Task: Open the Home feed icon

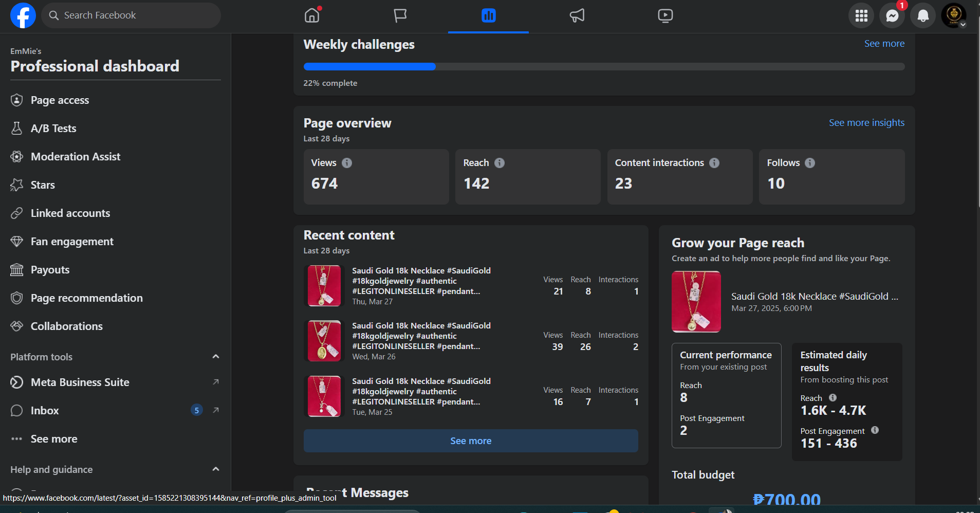Action: click(x=312, y=15)
